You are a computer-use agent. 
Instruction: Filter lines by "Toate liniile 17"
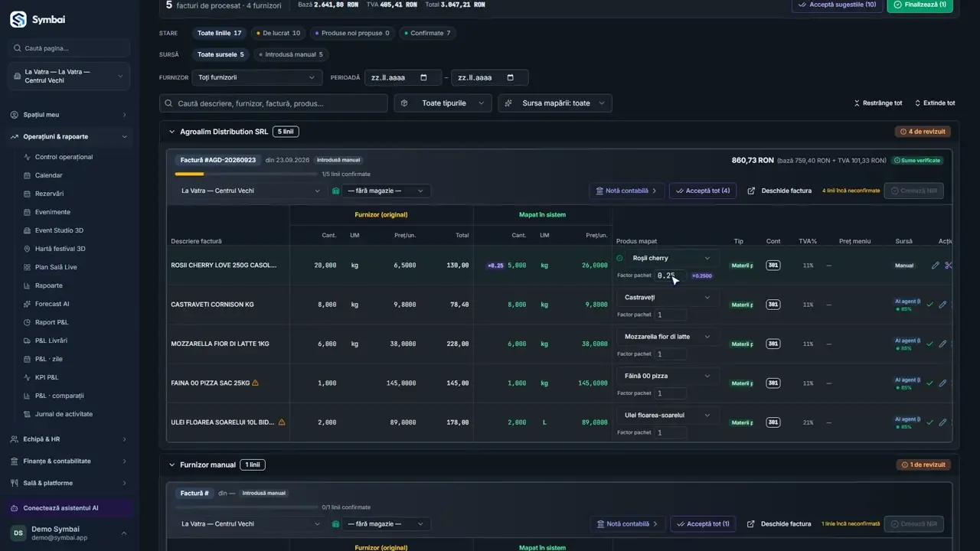[x=219, y=33]
